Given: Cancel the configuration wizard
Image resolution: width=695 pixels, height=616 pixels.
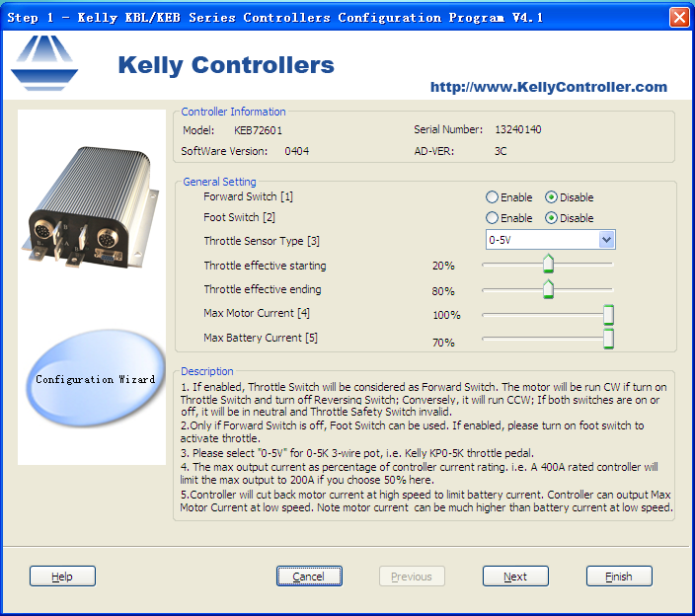Looking at the screenshot, I should (x=308, y=577).
